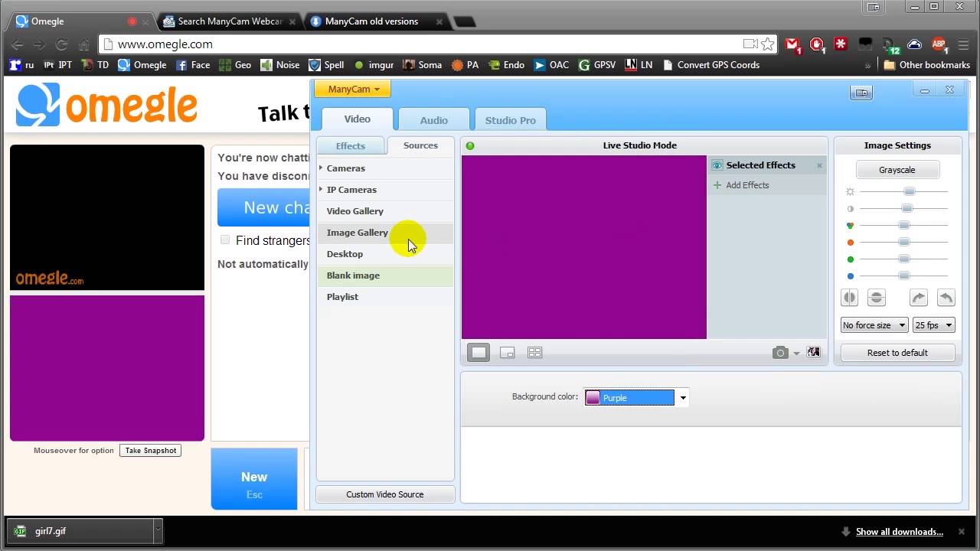Image resolution: width=980 pixels, height=551 pixels.
Task: Expand hidden bookmarks overflow chevron
Action: click(x=867, y=66)
